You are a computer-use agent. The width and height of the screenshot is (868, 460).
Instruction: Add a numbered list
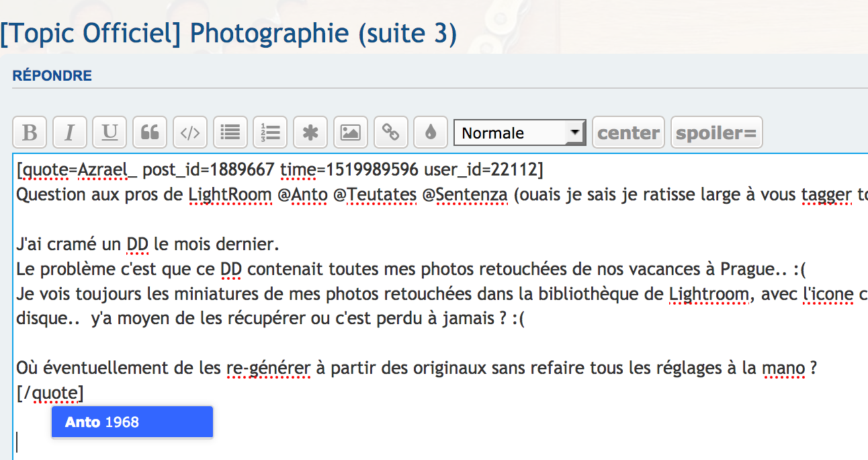point(271,132)
